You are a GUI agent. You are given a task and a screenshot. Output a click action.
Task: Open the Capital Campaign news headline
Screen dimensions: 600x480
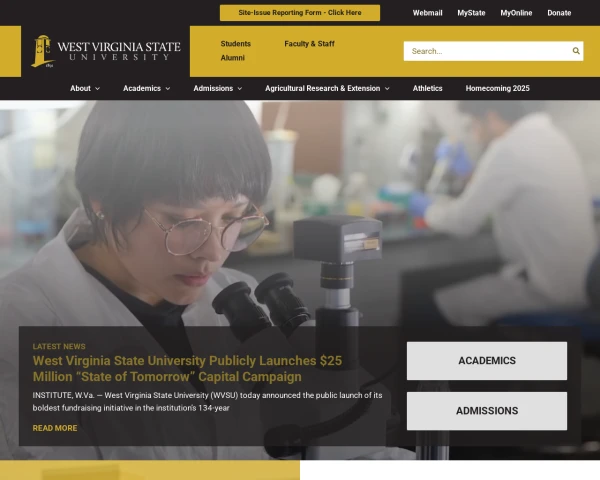pos(188,369)
